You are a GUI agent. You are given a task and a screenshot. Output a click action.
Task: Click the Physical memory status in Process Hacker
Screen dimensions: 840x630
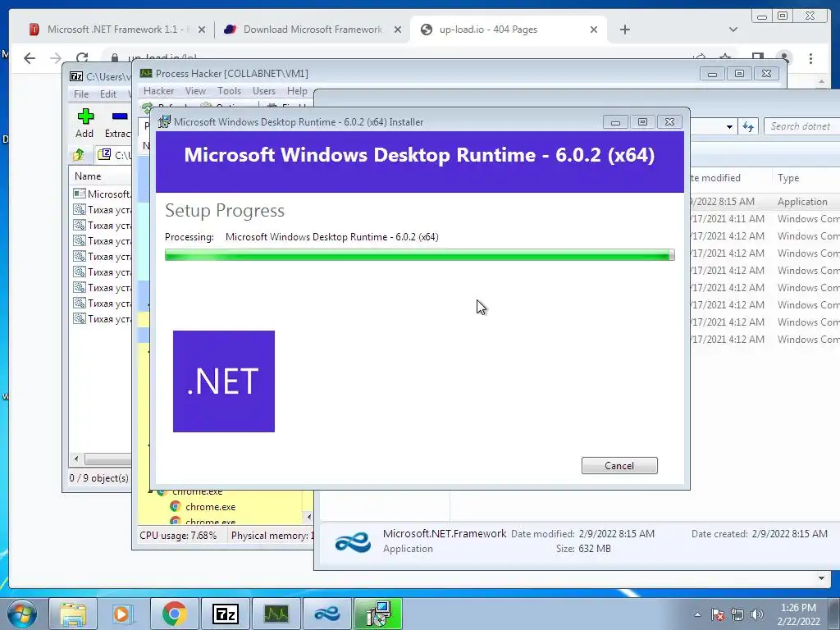point(271,535)
